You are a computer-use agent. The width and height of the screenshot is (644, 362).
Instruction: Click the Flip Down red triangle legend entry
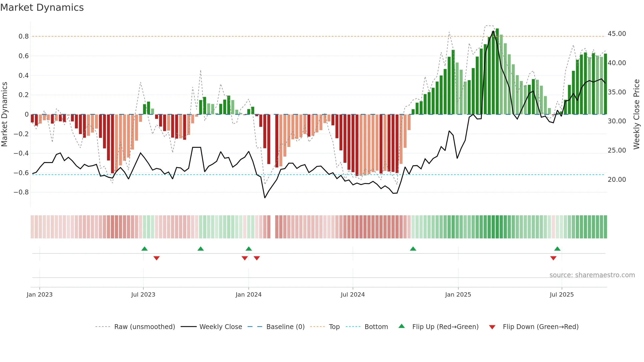[534, 327]
